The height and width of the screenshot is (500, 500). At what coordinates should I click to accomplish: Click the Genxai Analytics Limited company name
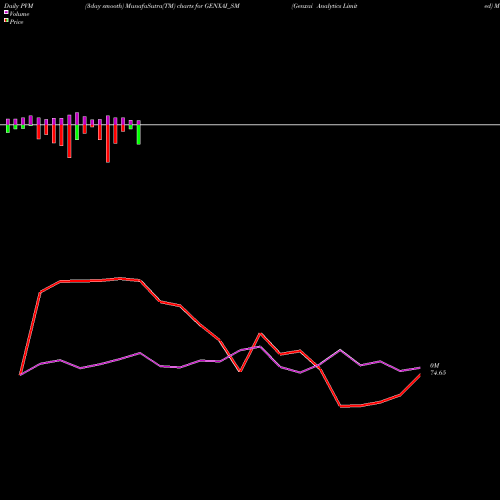click(324, 6)
